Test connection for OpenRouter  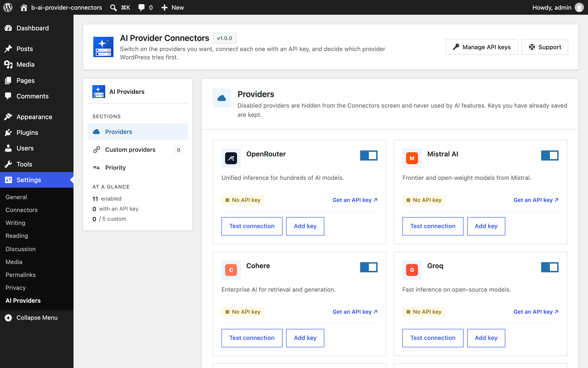(x=252, y=226)
